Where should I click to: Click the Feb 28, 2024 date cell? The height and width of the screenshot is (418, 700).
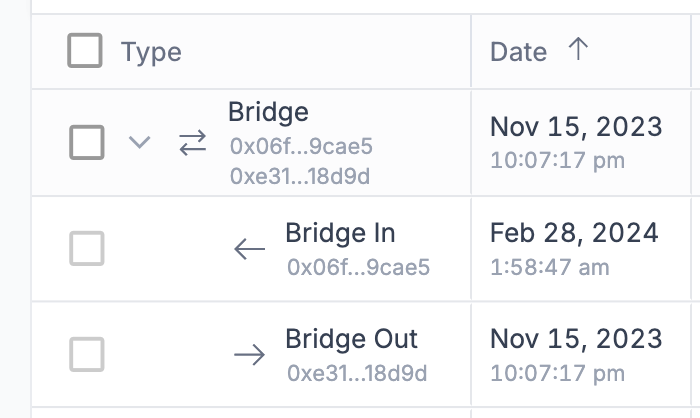tap(574, 233)
